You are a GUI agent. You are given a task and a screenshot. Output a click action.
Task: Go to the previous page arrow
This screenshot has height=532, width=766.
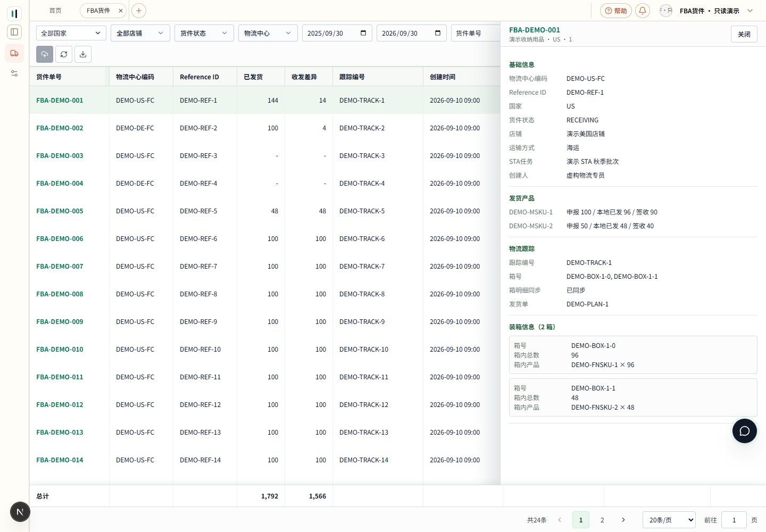click(x=560, y=520)
